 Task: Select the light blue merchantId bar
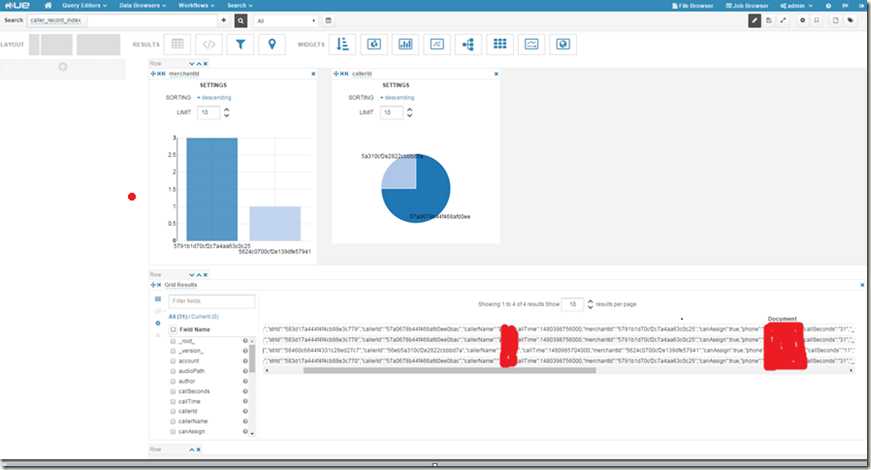tap(275, 224)
